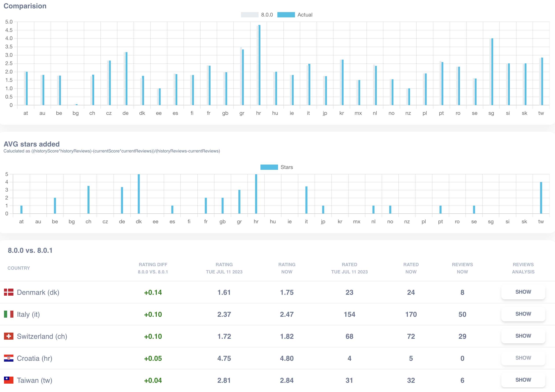Click the sg bar in Comparision chart
Viewport: 555px width, 392px height.
coord(492,72)
